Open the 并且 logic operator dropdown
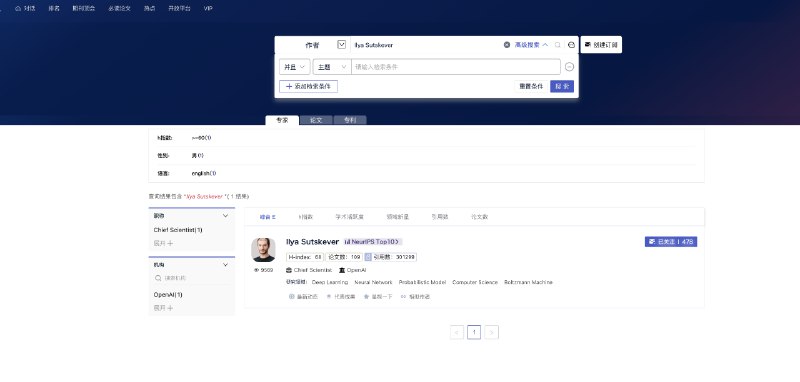800x382 pixels. pyautogui.click(x=294, y=67)
